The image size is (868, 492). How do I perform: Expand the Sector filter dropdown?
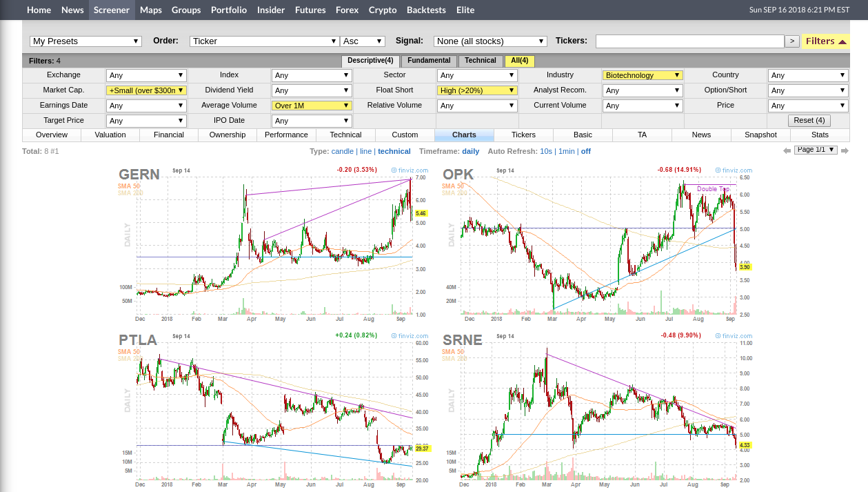[x=477, y=75]
